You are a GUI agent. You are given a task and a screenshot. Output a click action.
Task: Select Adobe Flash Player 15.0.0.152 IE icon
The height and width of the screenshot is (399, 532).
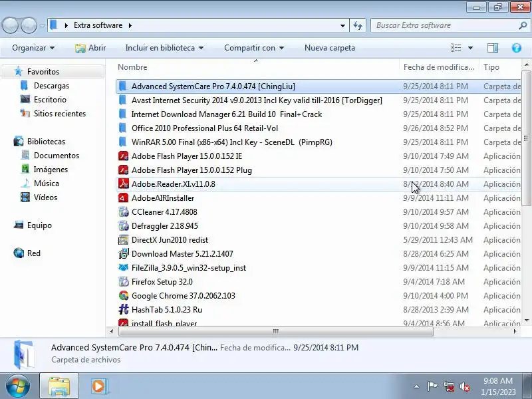pos(123,156)
